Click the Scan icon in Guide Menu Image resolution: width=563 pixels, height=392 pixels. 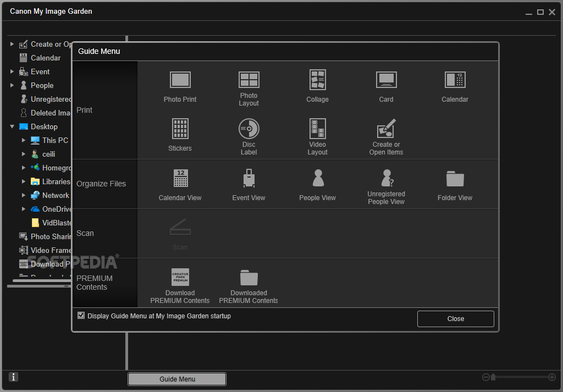tap(180, 227)
